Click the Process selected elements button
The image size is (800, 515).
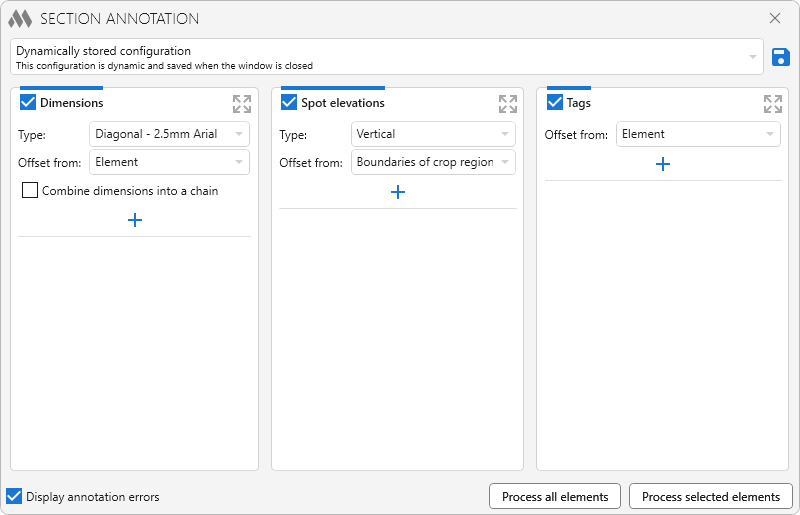710,496
